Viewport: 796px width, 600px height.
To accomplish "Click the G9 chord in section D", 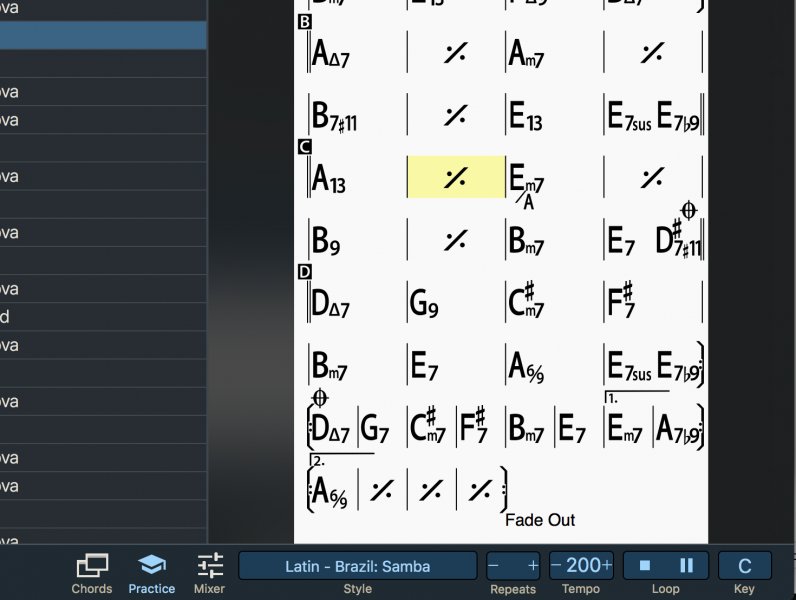I will 423,304.
